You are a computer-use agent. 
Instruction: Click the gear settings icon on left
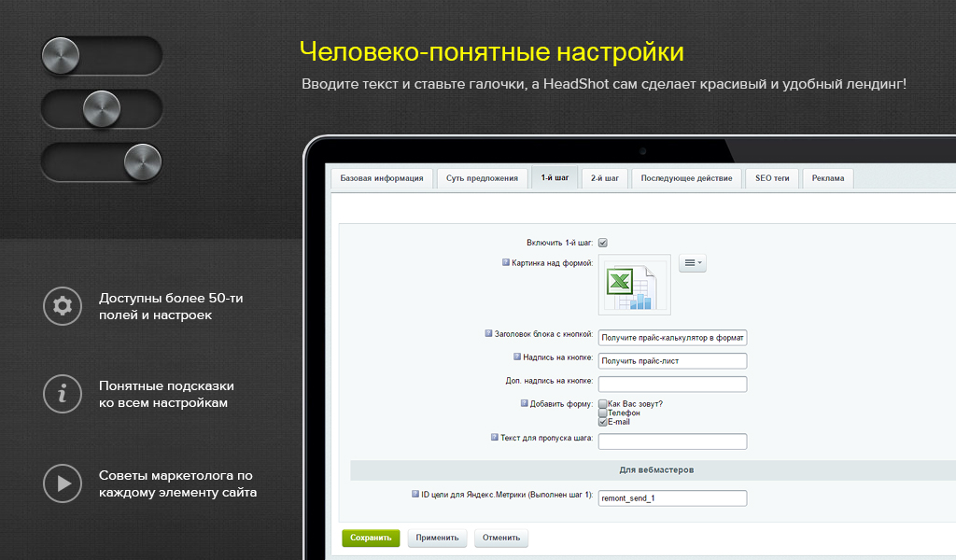coord(63,305)
